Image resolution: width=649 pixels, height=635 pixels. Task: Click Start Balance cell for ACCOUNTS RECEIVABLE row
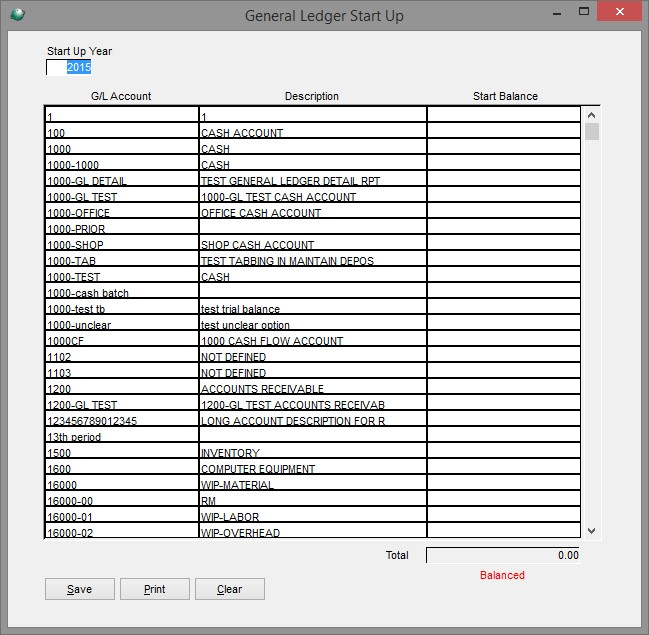coord(504,387)
